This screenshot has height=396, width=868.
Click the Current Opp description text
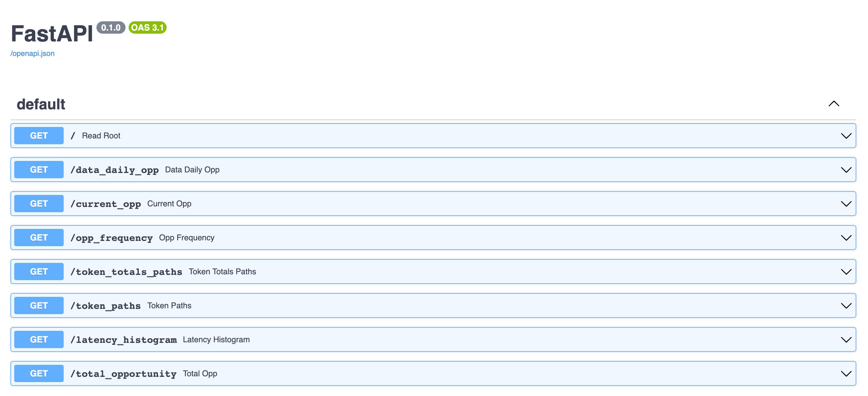[x=169, y=204]
